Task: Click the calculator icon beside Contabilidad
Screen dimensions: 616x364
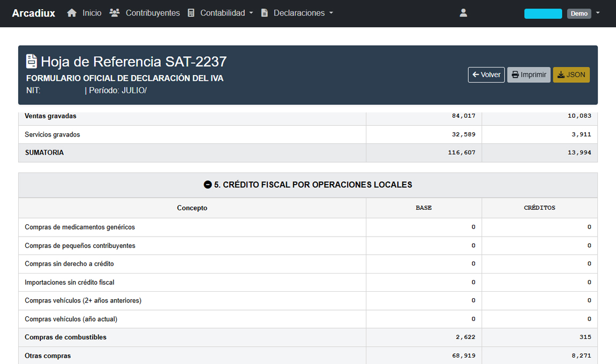Action: coord(190,13)
